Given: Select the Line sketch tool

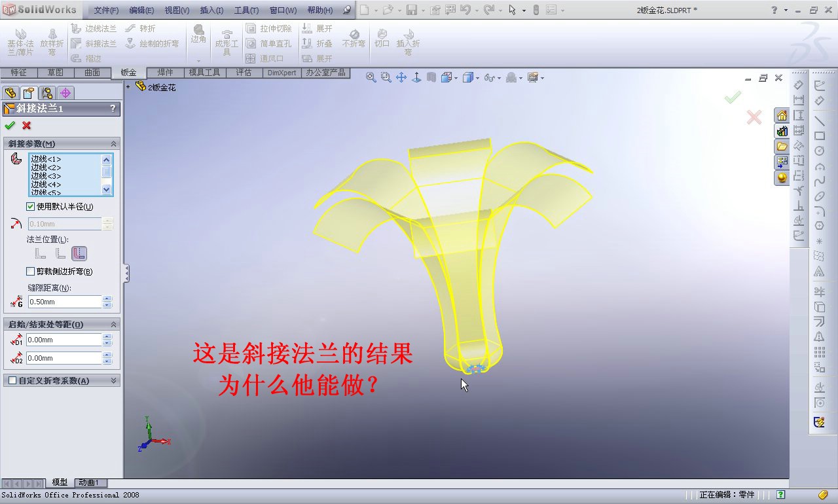Looking at the screenshot, I should coord(819,121).
